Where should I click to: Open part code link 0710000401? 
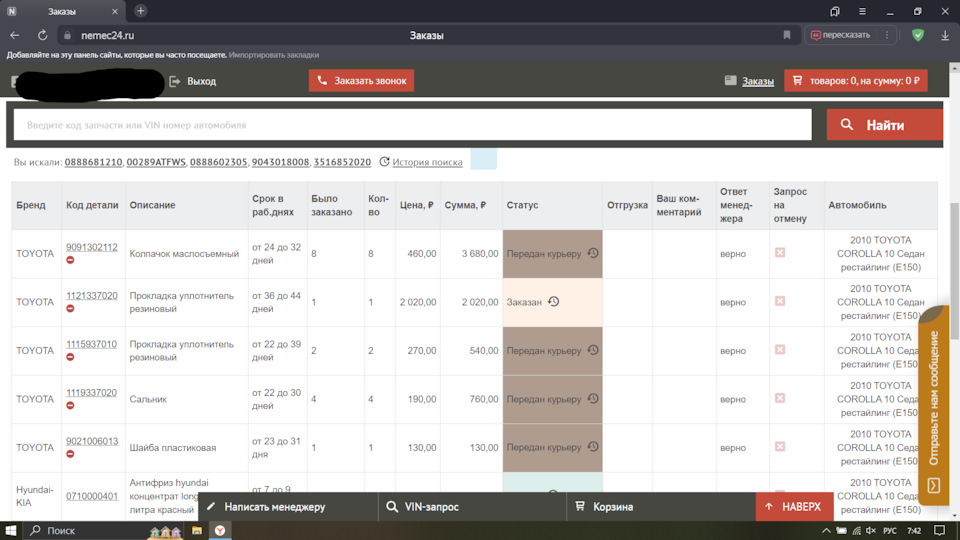pos(92,496)
